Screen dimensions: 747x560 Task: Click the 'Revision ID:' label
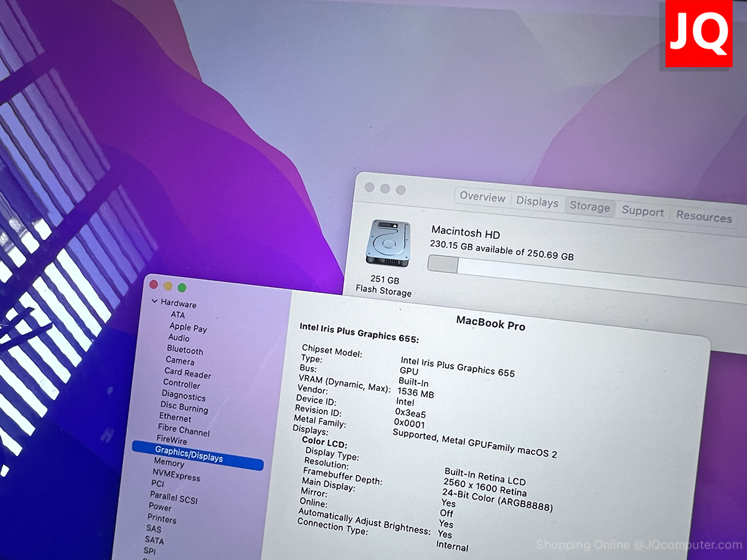319,412
